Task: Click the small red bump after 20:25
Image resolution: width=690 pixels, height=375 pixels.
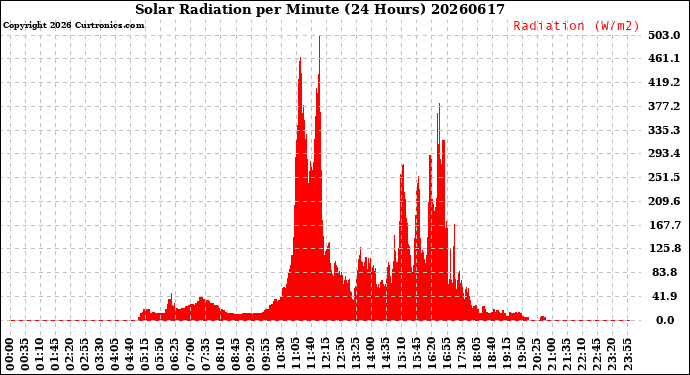Action: [x=543, y=318]
